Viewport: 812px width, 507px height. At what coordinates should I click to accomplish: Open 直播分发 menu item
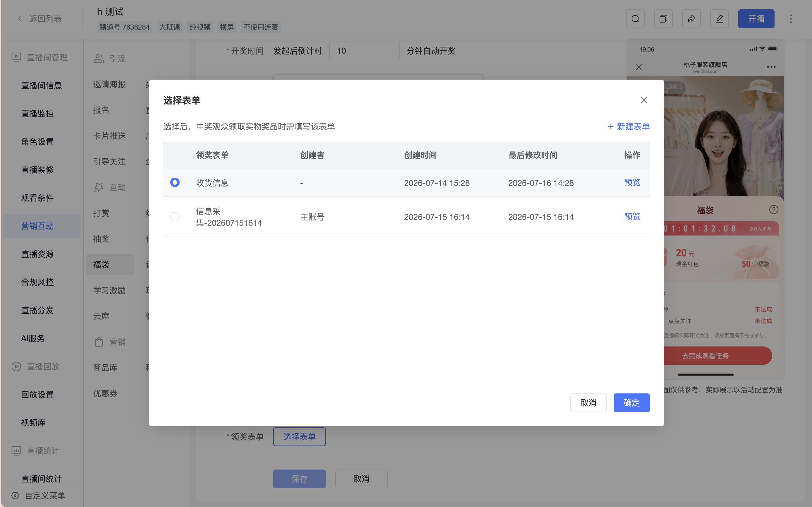37,311
